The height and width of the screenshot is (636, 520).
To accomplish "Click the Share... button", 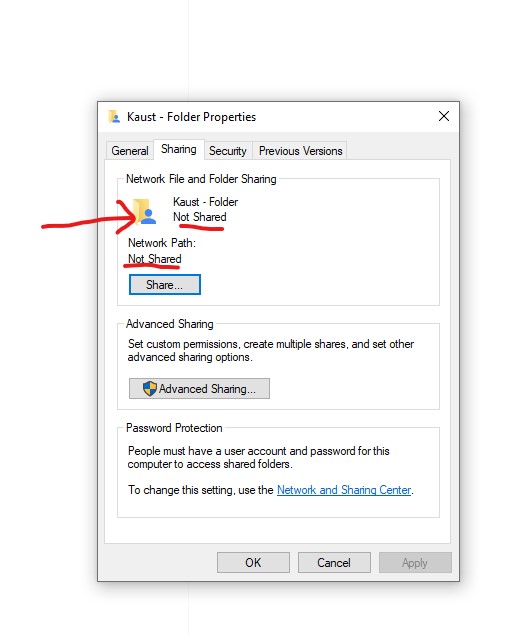I will click(x=165, y=285).
